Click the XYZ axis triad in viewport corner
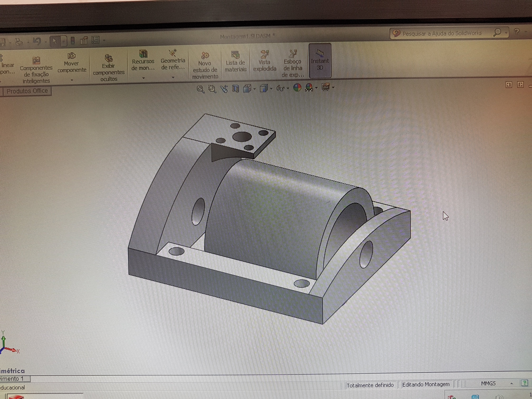Viewport: 532px width, 399px height. pyautogui.click(x=9, y=343)
